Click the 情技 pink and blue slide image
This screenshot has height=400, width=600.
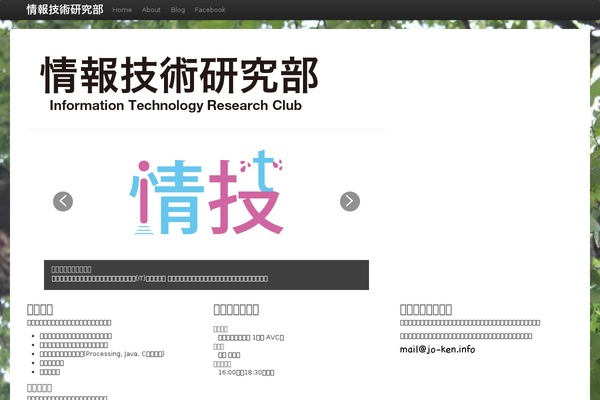206,192
